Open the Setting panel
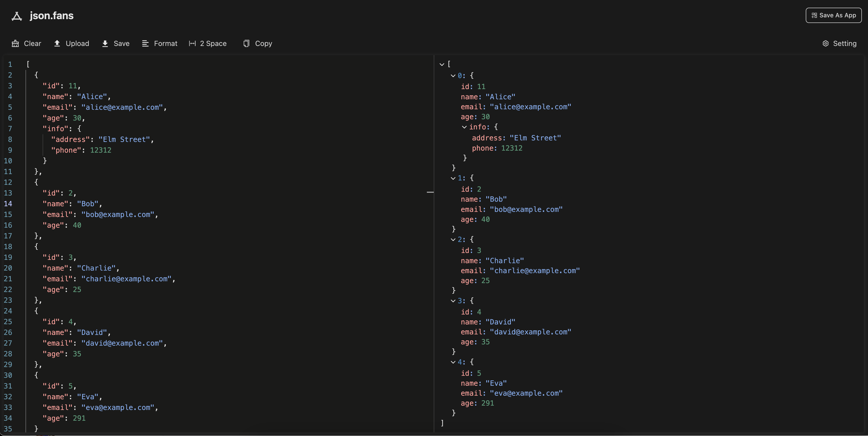The image size is (868, 436). [839, 43]
